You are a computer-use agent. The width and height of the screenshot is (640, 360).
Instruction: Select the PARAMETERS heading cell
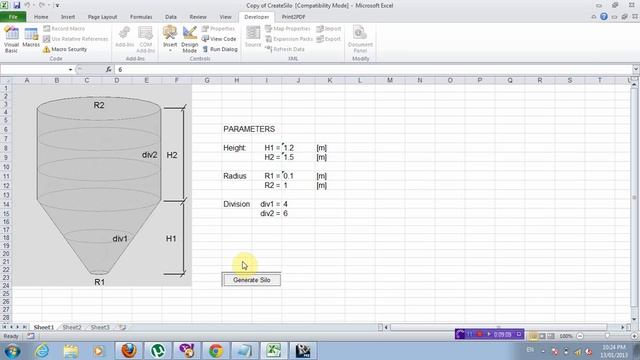(237, 129)
